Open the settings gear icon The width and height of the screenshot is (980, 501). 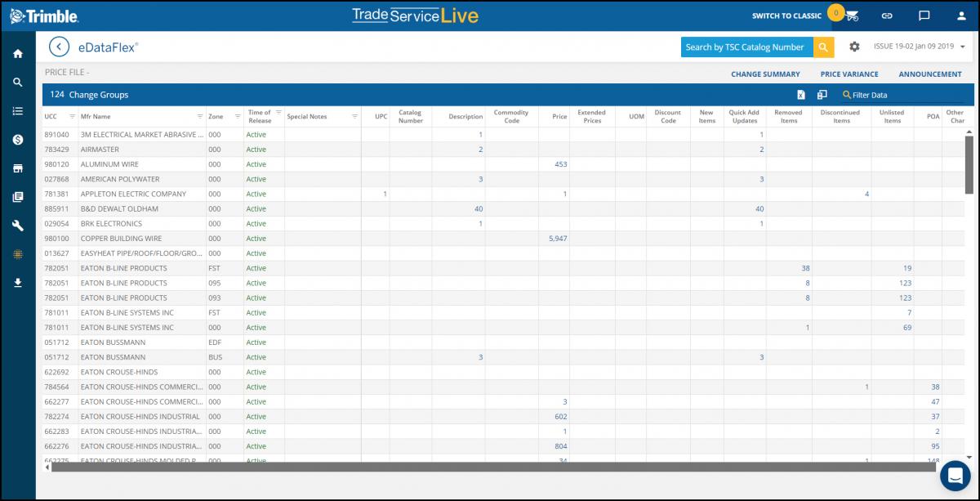(x=854, y=47)
